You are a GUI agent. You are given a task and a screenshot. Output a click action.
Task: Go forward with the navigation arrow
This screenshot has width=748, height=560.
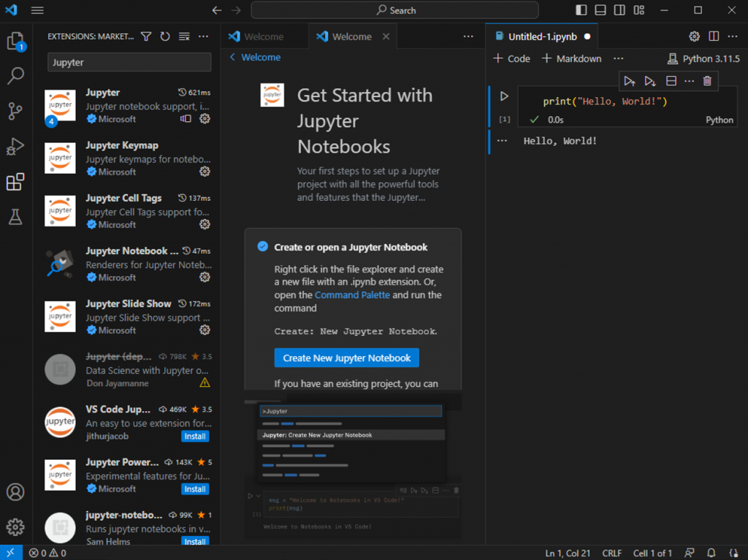pyautogui.click(x=236, y=10)
